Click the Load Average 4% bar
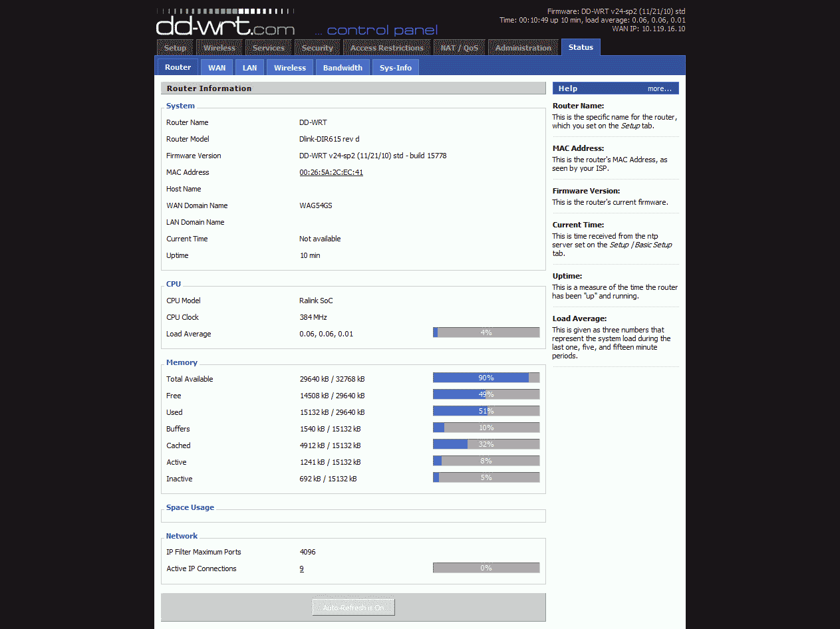The image size is (840, 629). [x=486, y=332]
